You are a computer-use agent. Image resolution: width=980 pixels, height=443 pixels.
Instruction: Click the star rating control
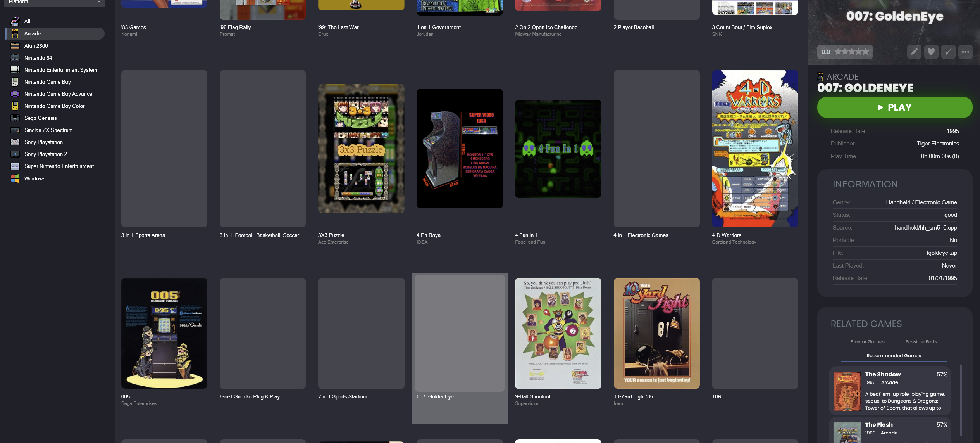click(x=851, y=52)
